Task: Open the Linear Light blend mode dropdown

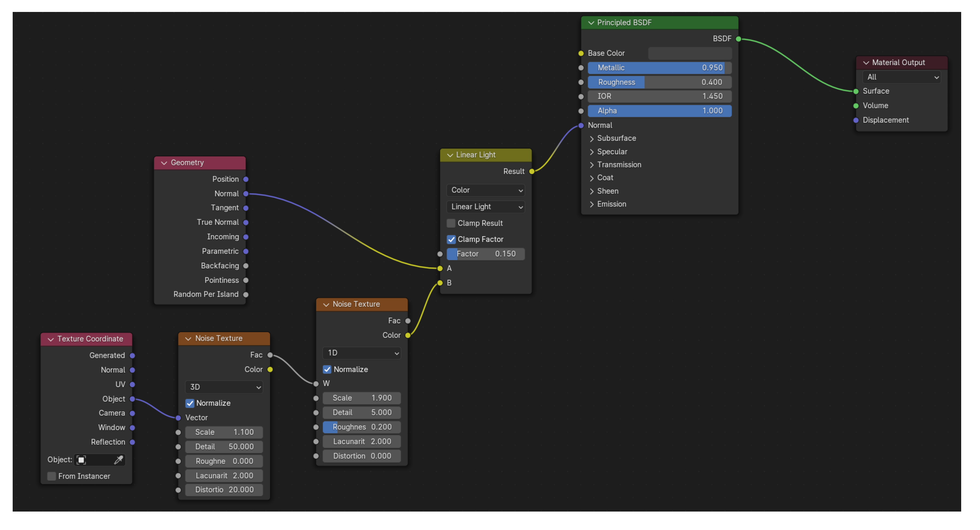Action: [x=485, y=207]
